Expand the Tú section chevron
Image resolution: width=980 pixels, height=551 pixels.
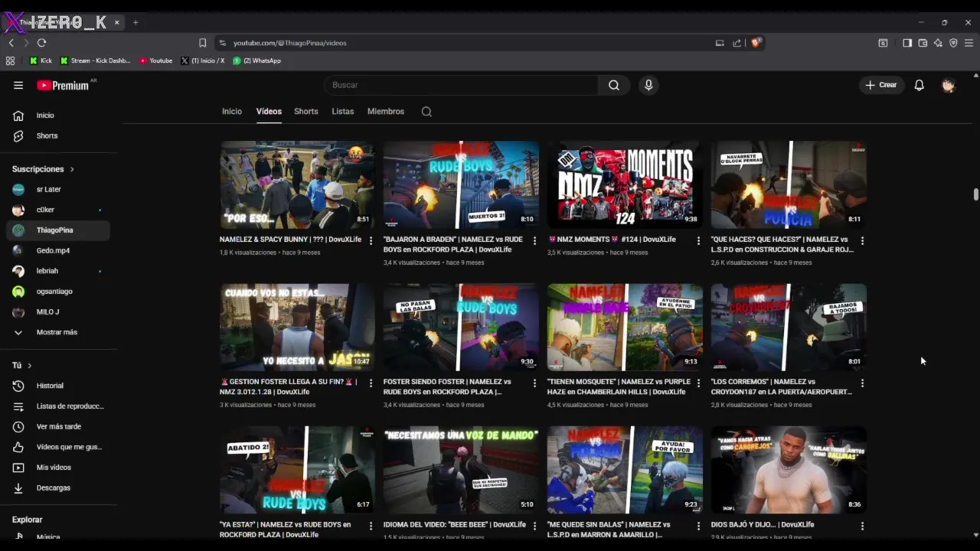(29, 366)
